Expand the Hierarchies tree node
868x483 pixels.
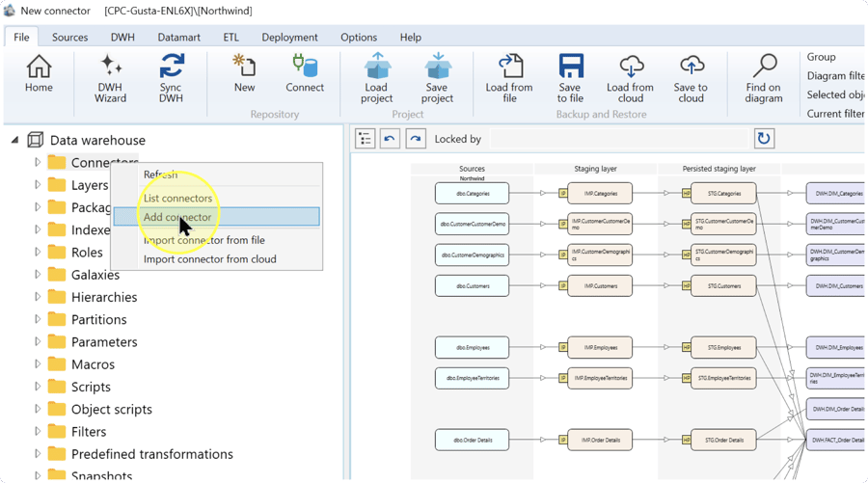(37, 297)
